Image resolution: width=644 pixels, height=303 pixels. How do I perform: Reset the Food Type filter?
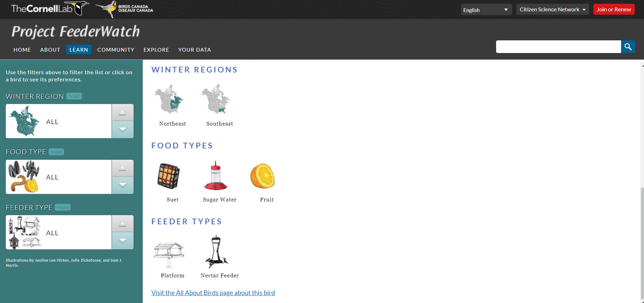tap(56, 152)
